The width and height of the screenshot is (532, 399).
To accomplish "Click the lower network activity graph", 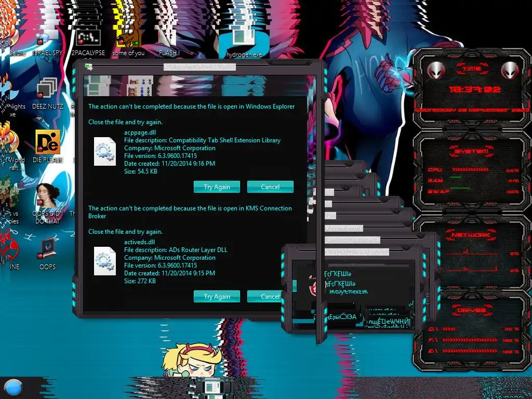I will click(x=472, y=270).
